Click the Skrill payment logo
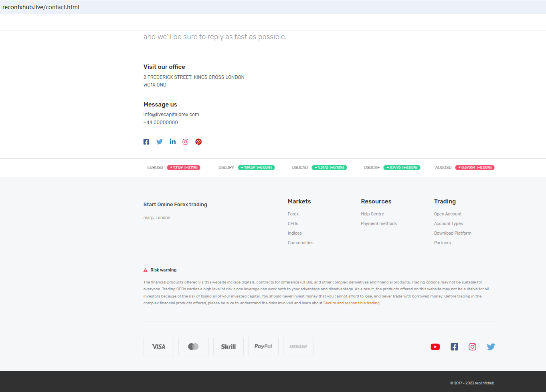This screenshot has width=546, height=392. (x=228, y=347)
